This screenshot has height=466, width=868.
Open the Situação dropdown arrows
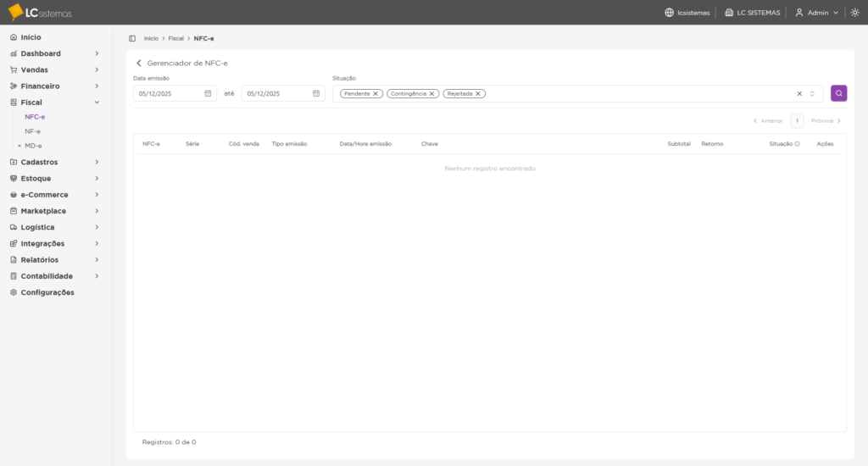click(812, 93)
